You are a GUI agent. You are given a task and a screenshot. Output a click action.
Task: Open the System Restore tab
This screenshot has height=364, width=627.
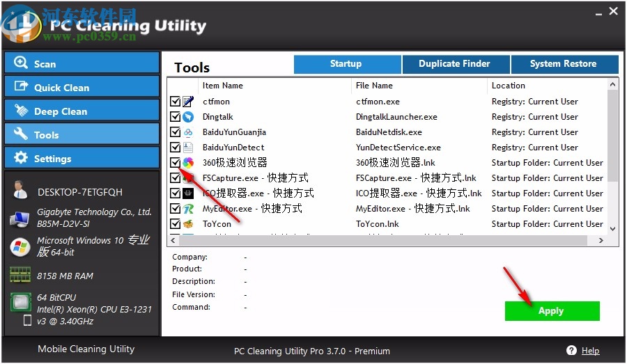[x=564, y=64]
